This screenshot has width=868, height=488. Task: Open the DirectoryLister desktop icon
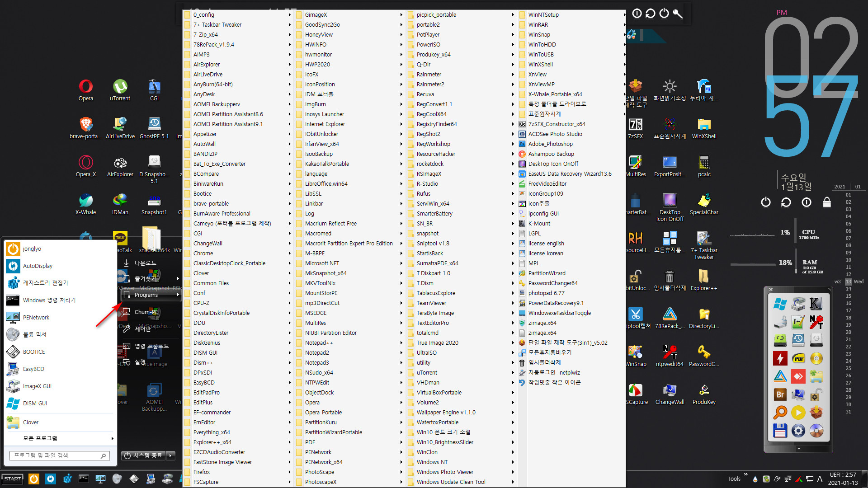point(704,318)
